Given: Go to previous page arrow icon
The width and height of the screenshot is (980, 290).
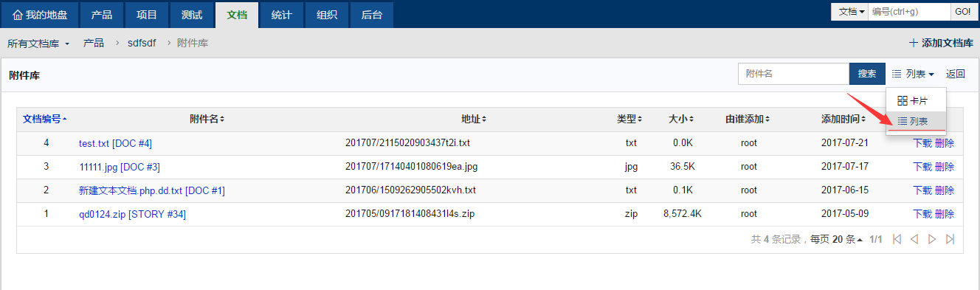Looking at the screenshot, I should 914,239.
